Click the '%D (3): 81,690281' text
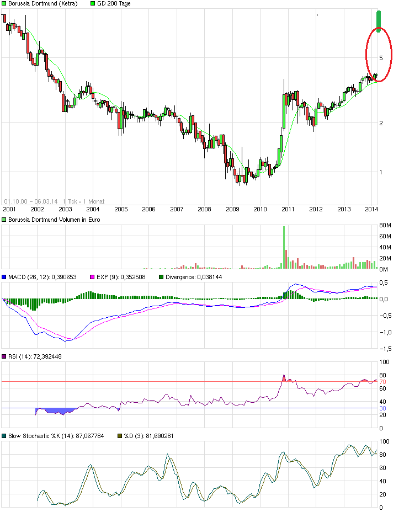This screenshot has height=512, width=420. point(148,436)
